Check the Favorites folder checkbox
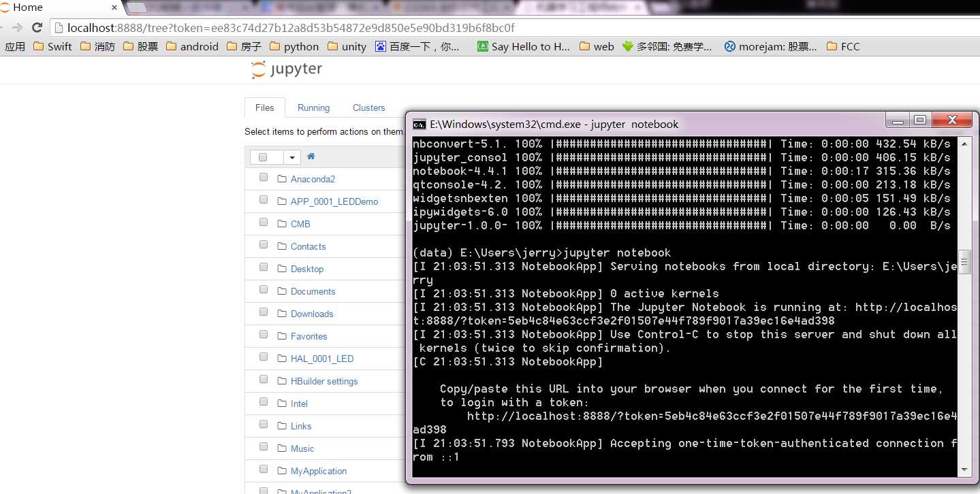This screenshot has height=494, width=980. point(264,335)
